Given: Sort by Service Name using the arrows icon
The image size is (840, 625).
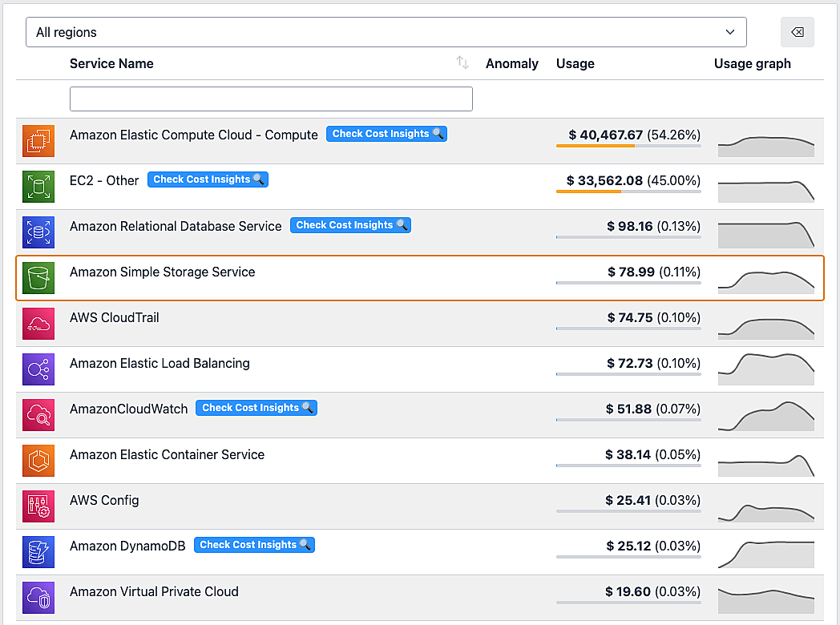Looking at the screenshot, I should click(462, 63).
